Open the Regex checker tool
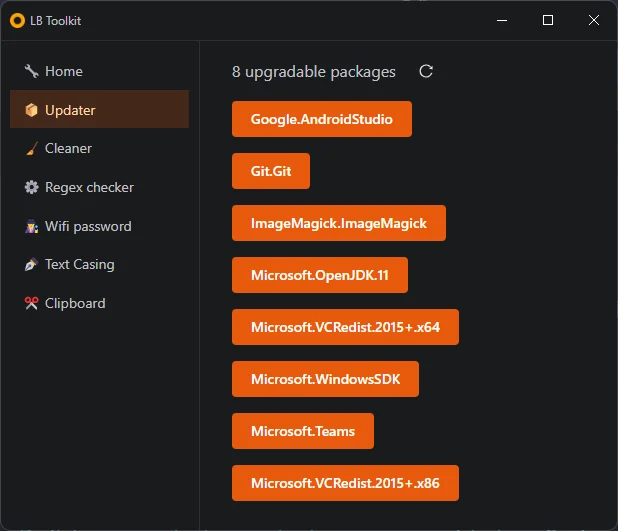The image size is (618, 531). (99, 187)
